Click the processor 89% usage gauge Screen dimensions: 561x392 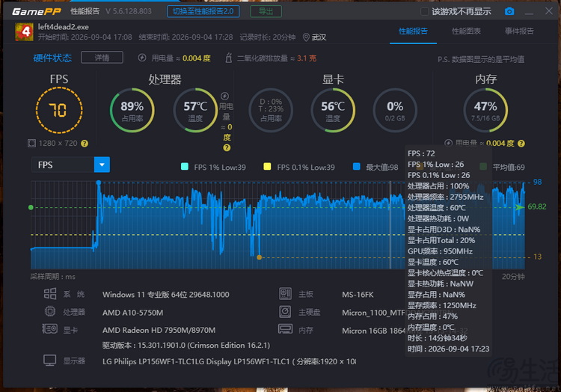pyautogui.click(x=132, y=110)
